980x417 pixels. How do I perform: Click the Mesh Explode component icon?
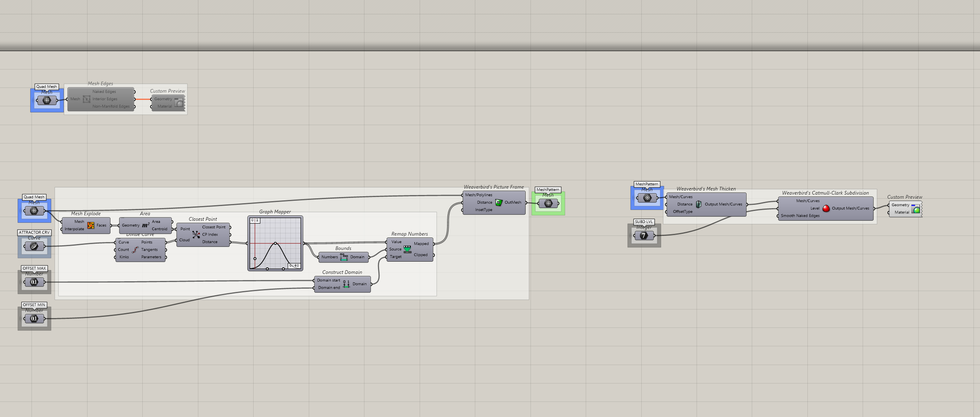(x=91, y=225)
